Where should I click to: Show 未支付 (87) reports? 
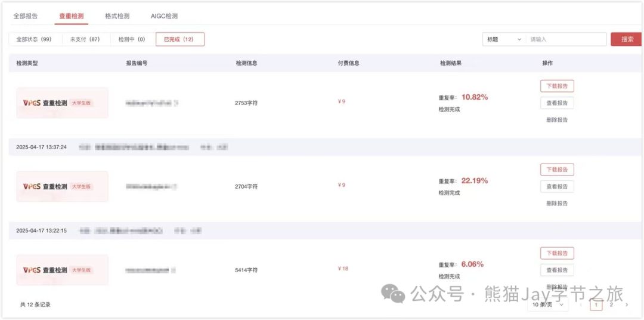click(86, 39)
